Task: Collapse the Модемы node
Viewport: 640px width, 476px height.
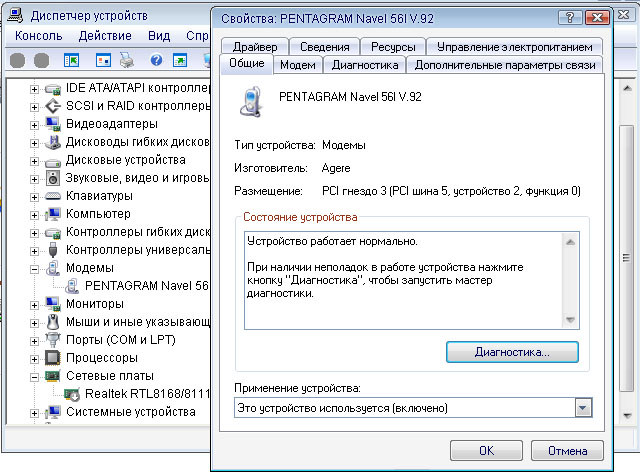Action: coord(34,269)
